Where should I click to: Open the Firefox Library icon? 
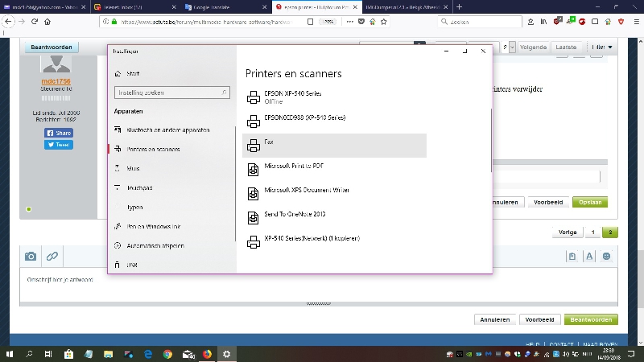543,22
